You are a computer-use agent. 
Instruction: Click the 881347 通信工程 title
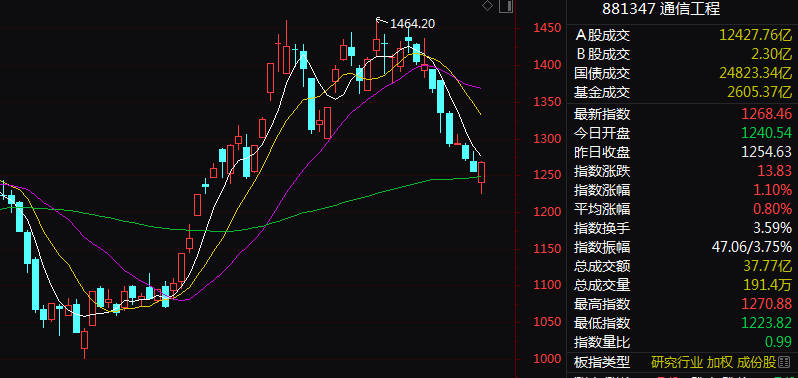661,9
